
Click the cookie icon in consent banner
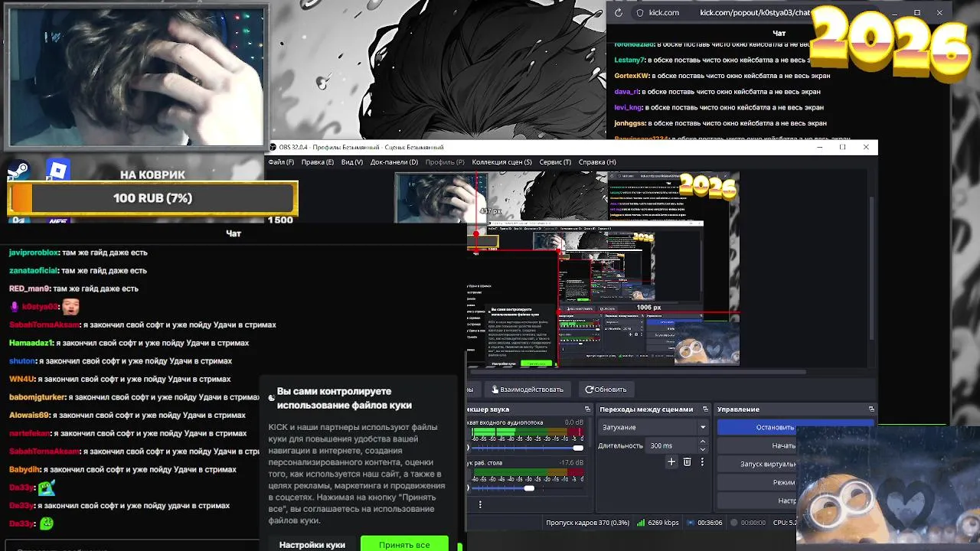[x=271, y=398]
